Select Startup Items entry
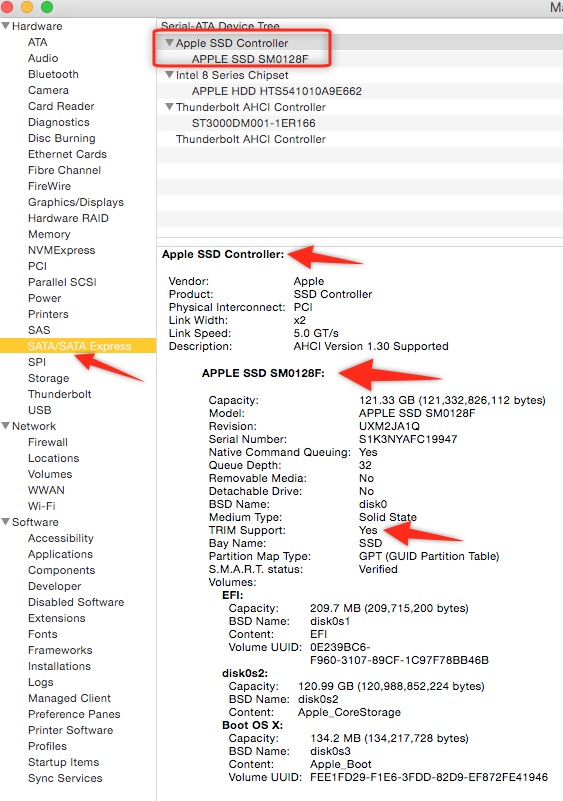This screenshot has width=563, height=801. pos(63,762)
